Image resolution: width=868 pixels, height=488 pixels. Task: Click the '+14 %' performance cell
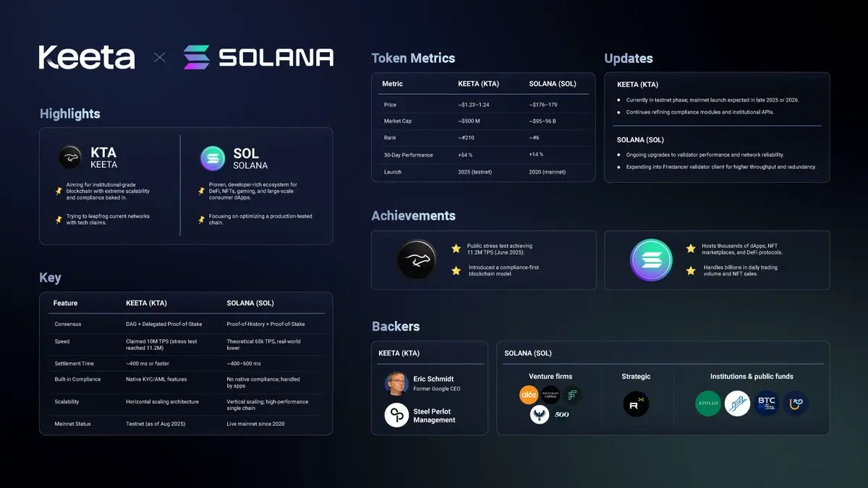[536, 154]
